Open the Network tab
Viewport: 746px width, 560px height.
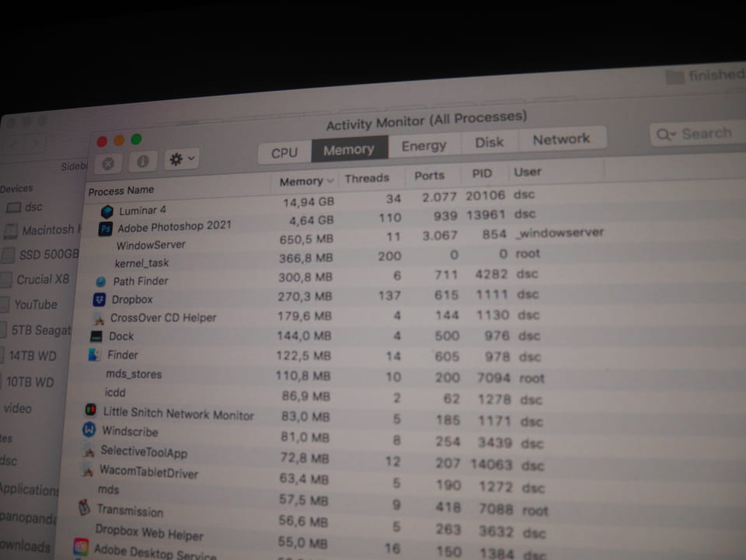pos(560,140)
